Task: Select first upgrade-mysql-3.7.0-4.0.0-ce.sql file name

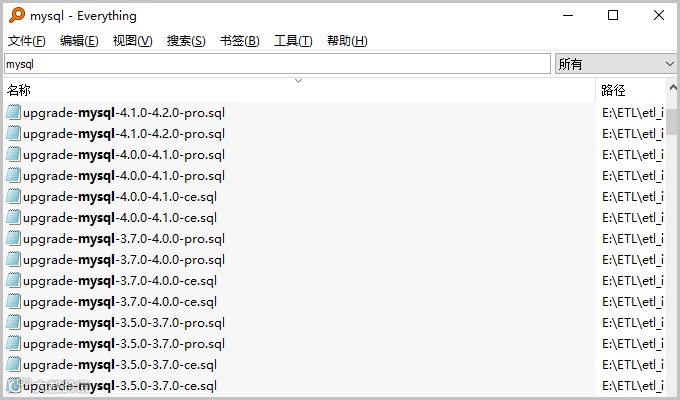Action: click(120, 281)
